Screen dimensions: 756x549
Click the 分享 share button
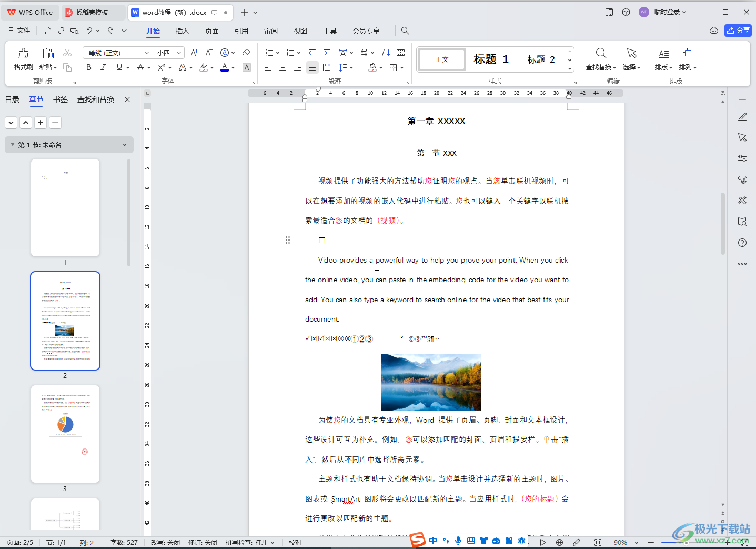pos(738,31)
